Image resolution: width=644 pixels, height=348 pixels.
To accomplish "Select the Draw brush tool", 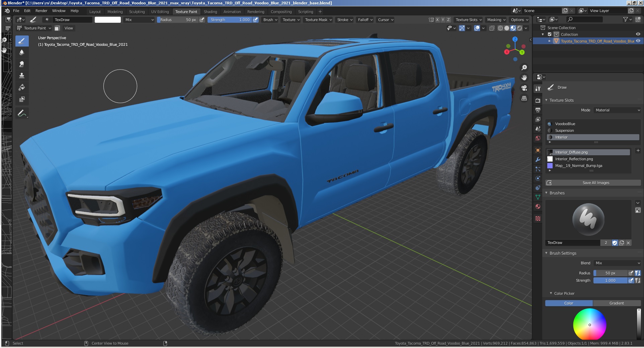I will point(22,41).
